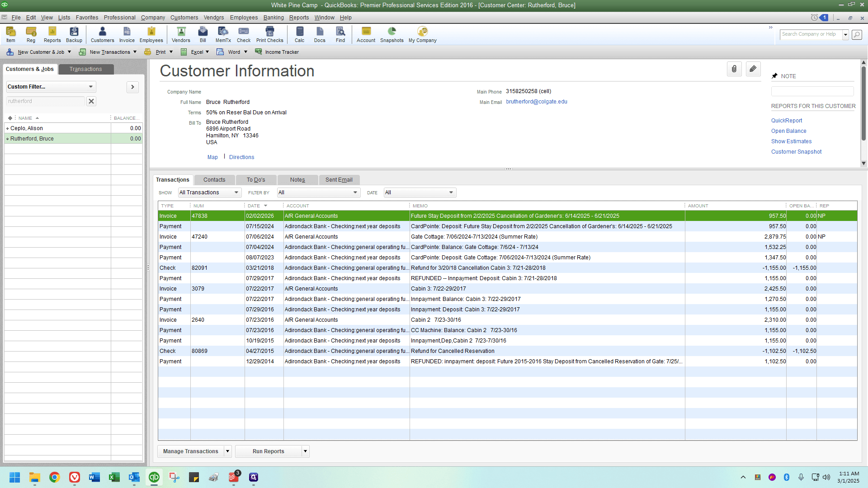Open the Sent Email tab
Viewport: 868px width, 488px height.
click(x=339, y=180)
